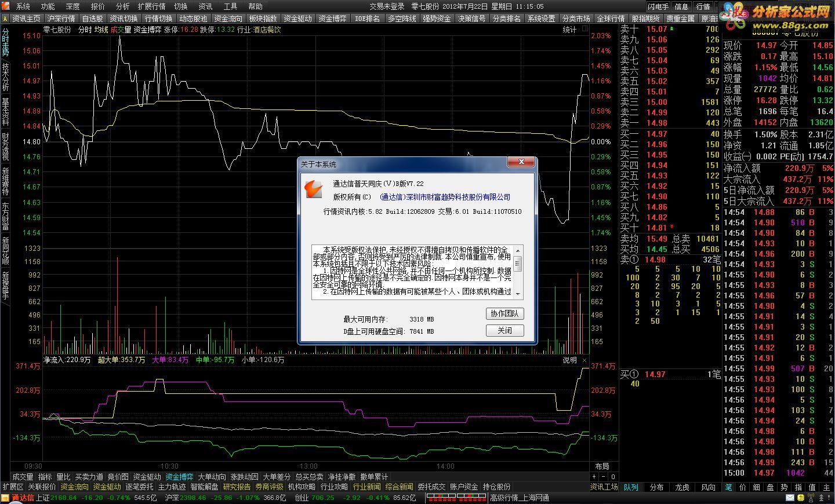The height and width of the screenshot is (504, 835).
Task: Select the 成交量 indicator tab at the bottom
Action: [23, 477]
